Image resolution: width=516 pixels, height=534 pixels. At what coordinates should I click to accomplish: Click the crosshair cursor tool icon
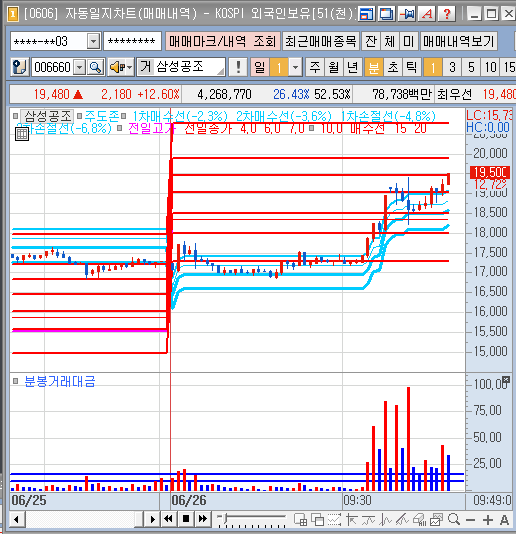pyautogui.click(x=351, y=520)
